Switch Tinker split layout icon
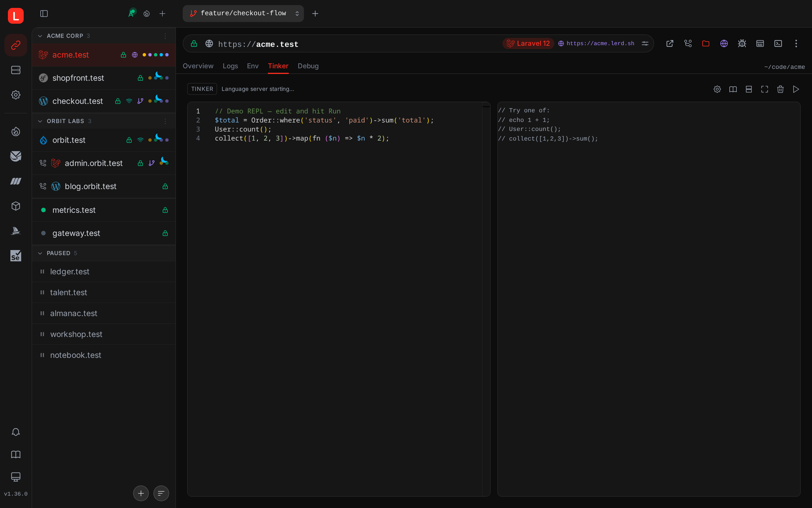Image resolution: width=812 pixels, height=508 pixels. pyautogui.click(x=749, y=89)
